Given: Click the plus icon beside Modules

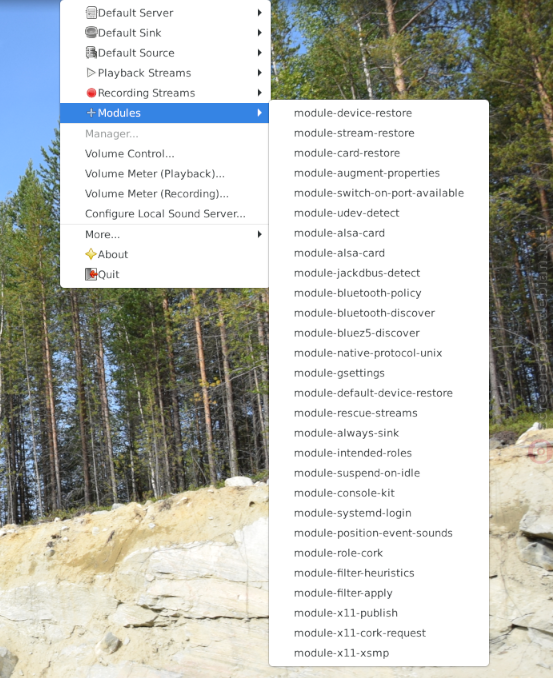Looking at the screenshot, I should click(91, 113).
